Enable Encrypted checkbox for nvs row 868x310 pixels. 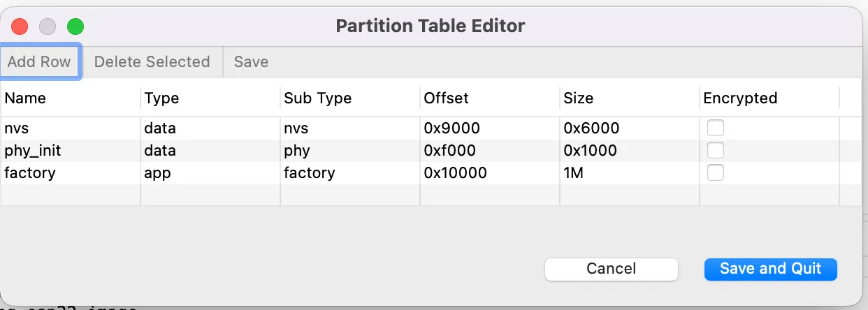[715, 128]
